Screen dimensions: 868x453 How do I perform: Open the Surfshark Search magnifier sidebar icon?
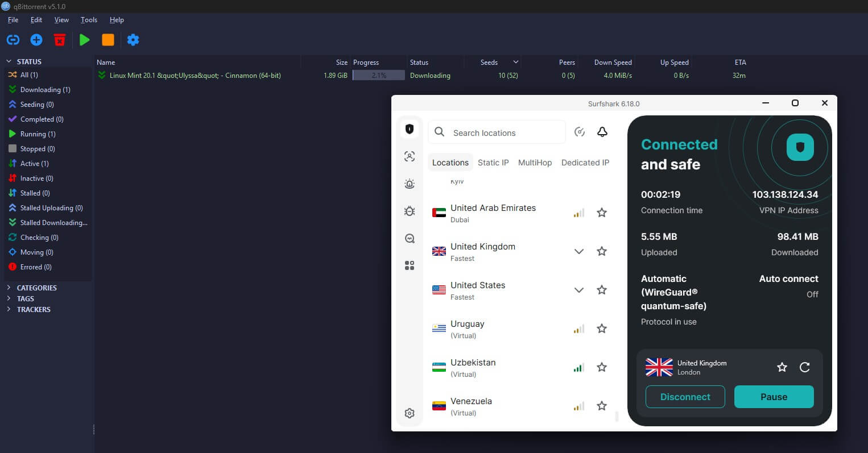pos(410,238)
